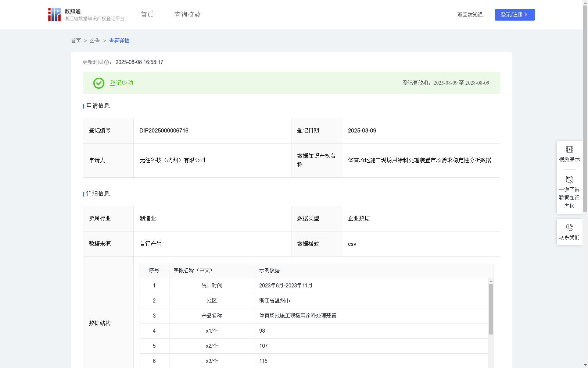588x368 pixels.
Task: Click the csv data format value
Action: point(352,244)
